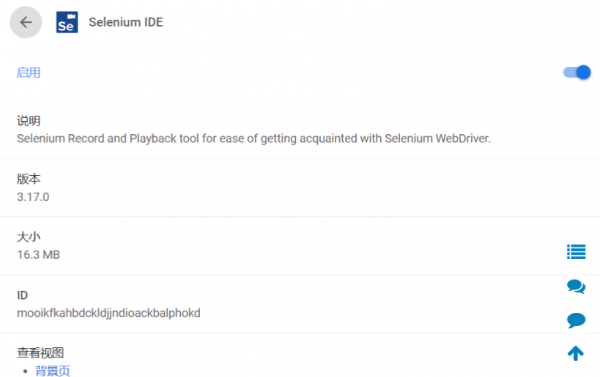This screenshot has height=377, width=600.
Task: Click the 查看视图 heading
Action: [x=40, y=353]
